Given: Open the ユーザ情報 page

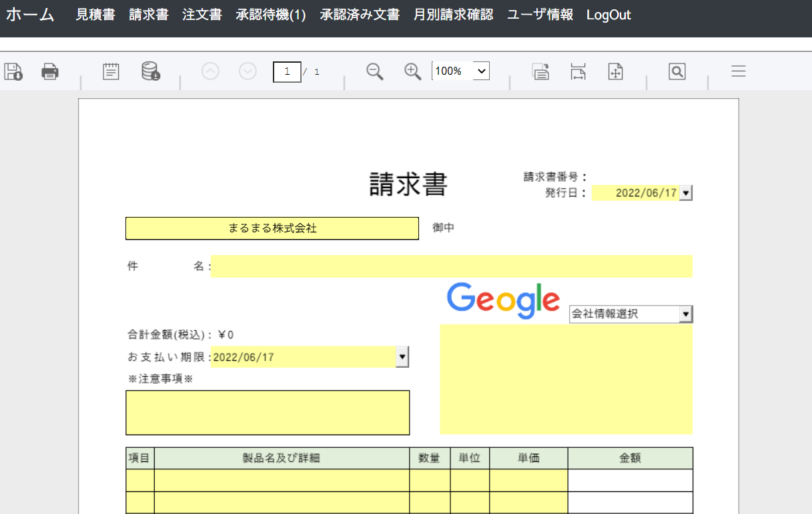Looking at the screenshot, I should (x=540, y=15).
